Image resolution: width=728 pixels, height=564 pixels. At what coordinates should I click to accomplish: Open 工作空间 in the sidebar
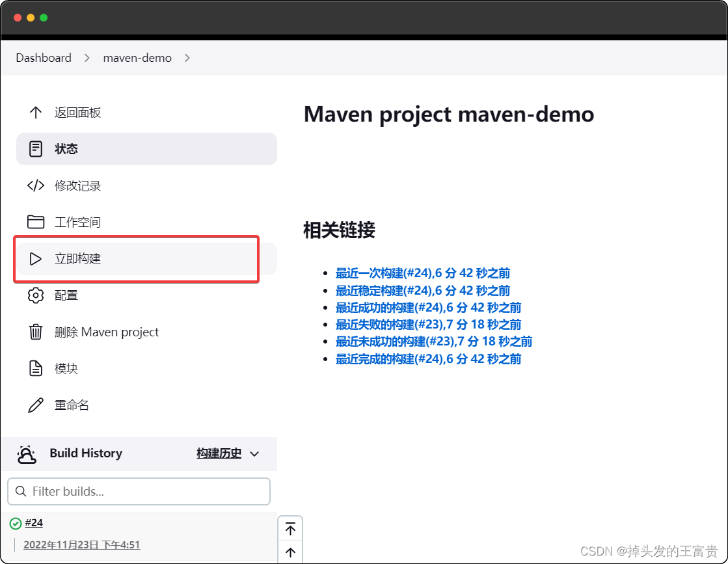pos(147,222)
